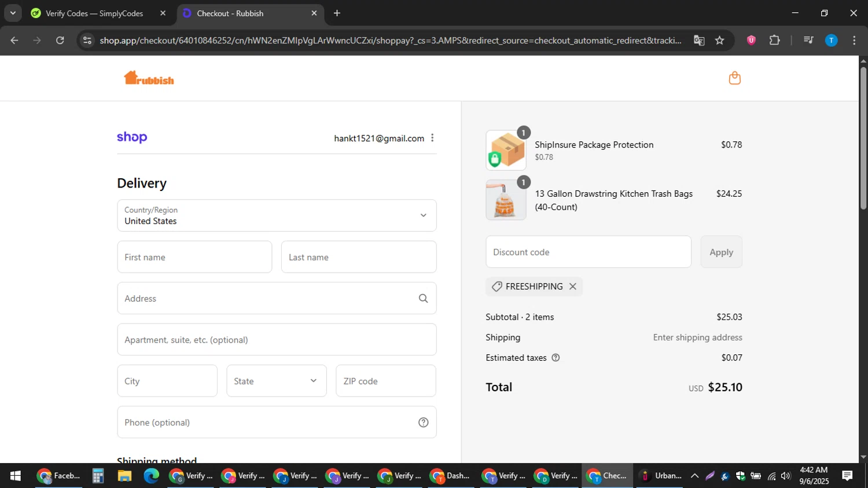Open the volume control in system tray

pos(785,476)
